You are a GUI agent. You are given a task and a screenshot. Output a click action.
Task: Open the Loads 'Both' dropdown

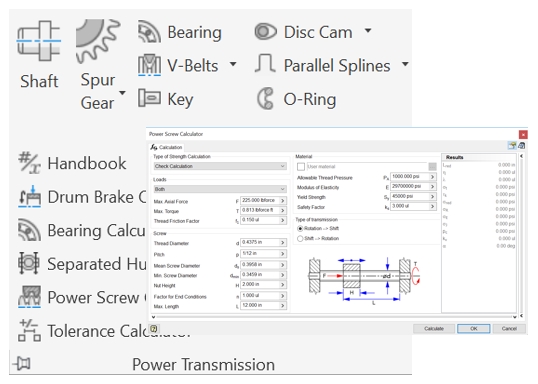[220, 189]
